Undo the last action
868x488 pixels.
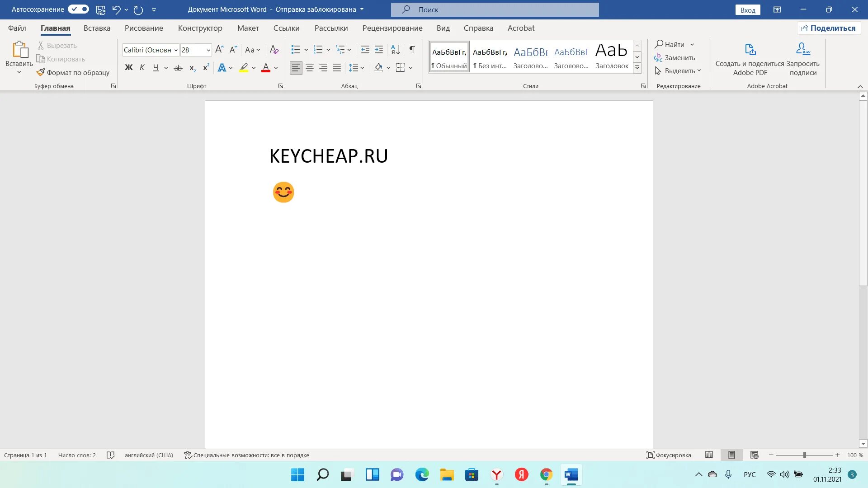(116, 9)
